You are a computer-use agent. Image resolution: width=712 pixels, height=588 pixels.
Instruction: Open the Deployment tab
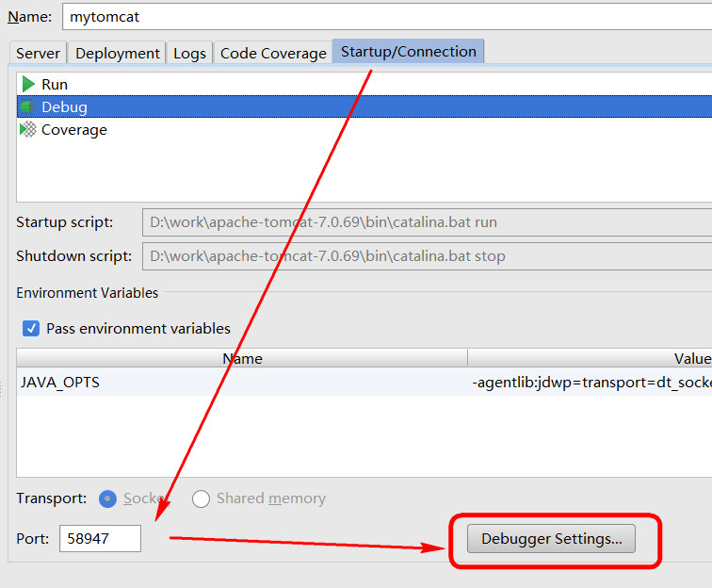pyautogui.click(x=118, y=53)
